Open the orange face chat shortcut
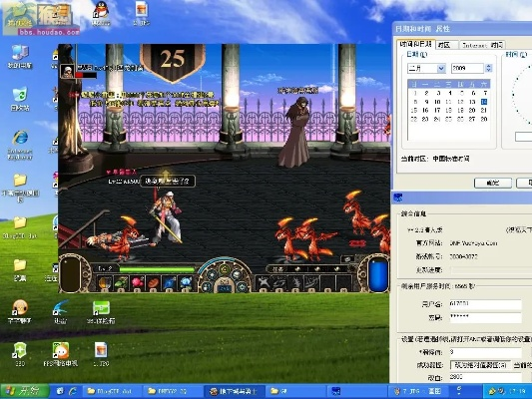532x399 pixels. click(x=20, y=312)
